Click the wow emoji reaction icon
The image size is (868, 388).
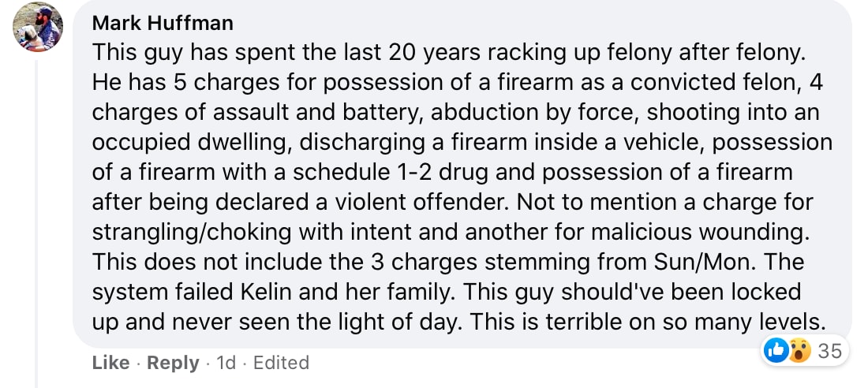(798, 352)
